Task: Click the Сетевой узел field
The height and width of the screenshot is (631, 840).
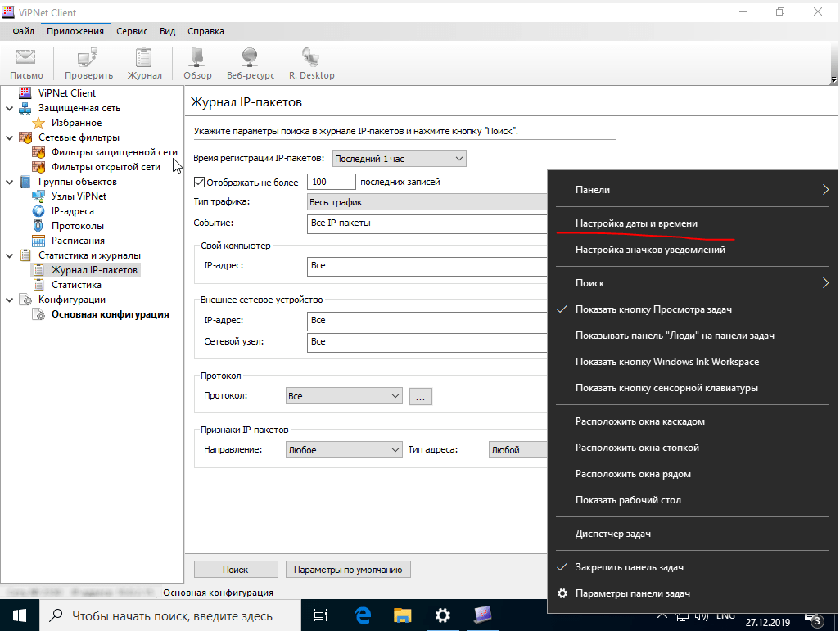Action: [x=427, y=342]
